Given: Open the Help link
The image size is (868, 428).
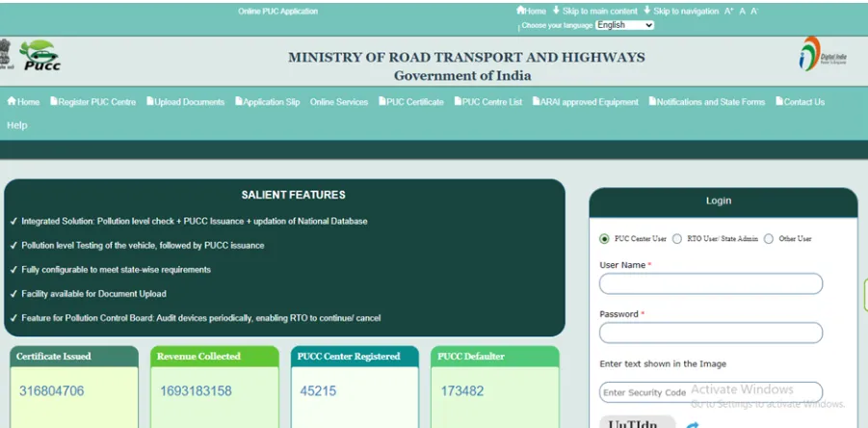Looking at the screenshot, I should [x=17, y=125].
